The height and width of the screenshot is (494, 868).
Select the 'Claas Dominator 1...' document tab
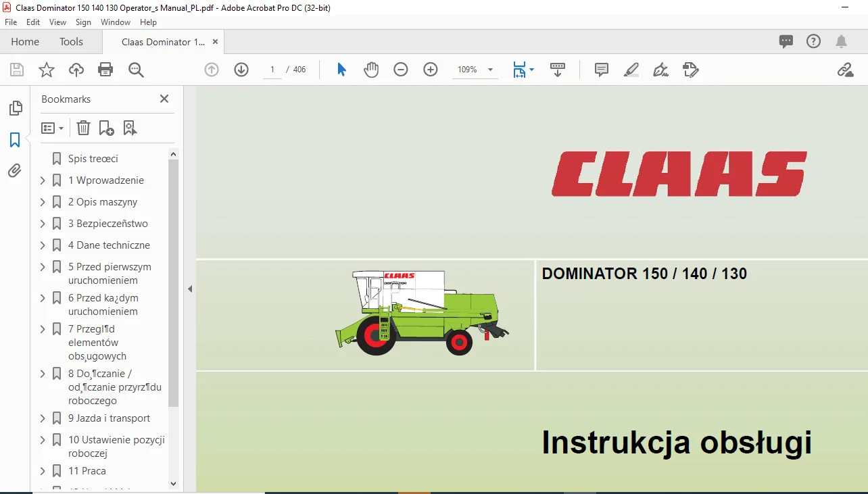tap(163, 42)
